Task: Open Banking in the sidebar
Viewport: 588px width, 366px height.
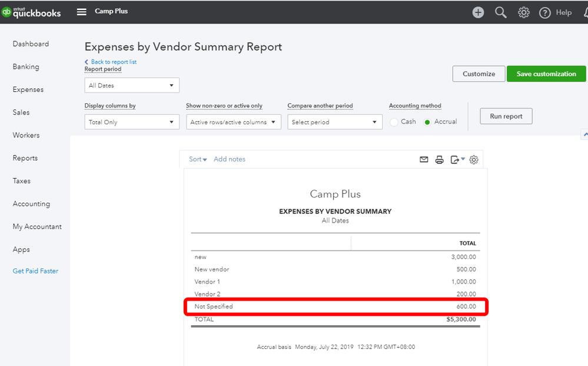Action: pos(26,67)
